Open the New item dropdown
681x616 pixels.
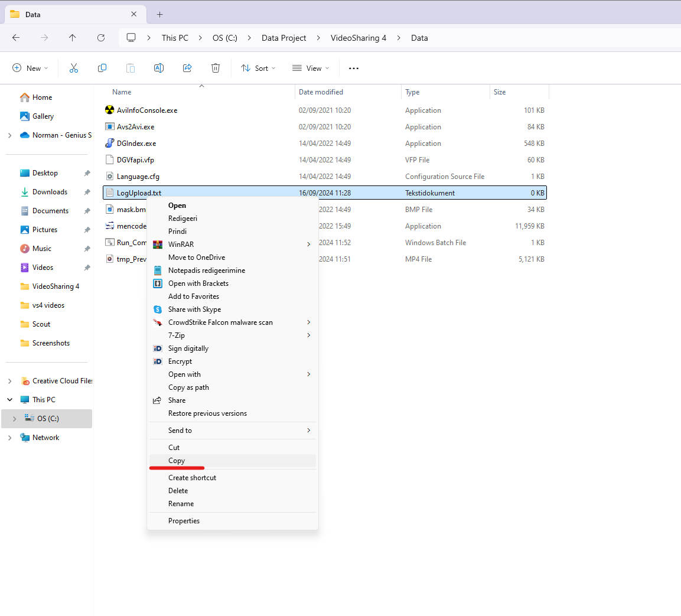tap(30, 68)
